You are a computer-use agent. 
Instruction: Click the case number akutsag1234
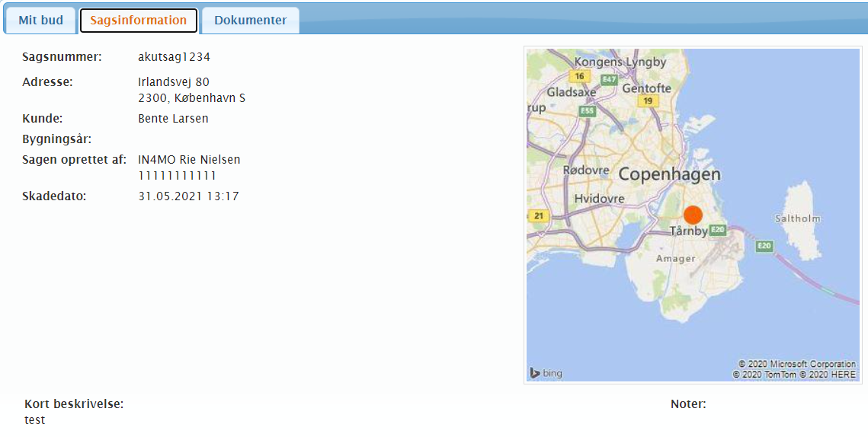174,57
